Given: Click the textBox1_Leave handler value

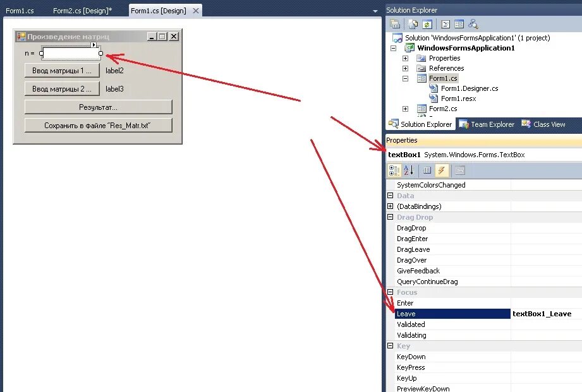Looking at the screenshot, I should (542, 314).
